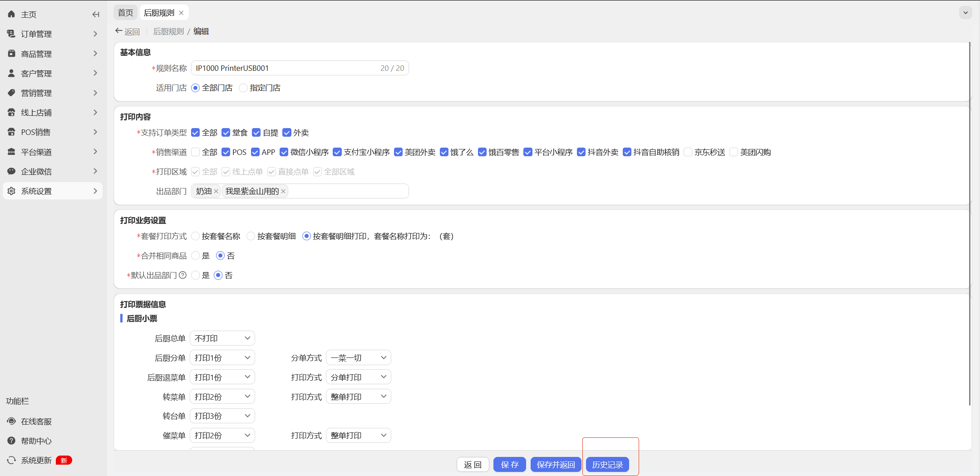Remove the 我是紫金山用的 department tag
Image resolution: width=980 pixels, height=476 pixels.
283,191
